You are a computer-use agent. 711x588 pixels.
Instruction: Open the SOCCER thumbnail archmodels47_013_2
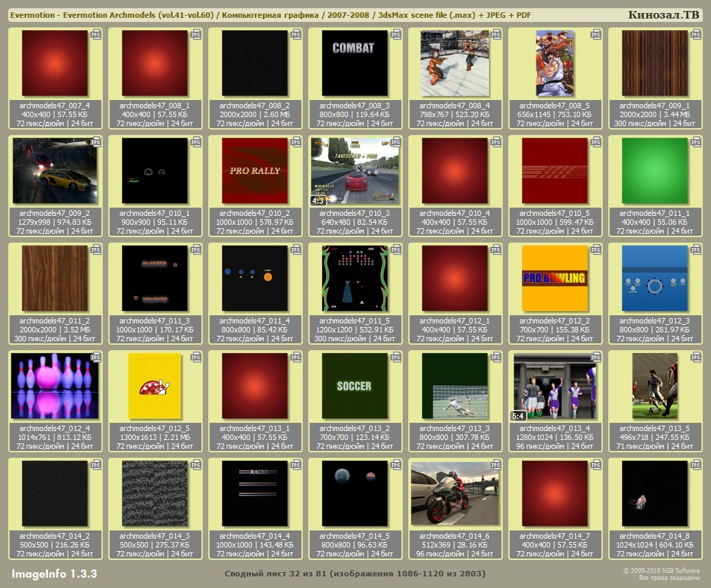coord(355,386)
